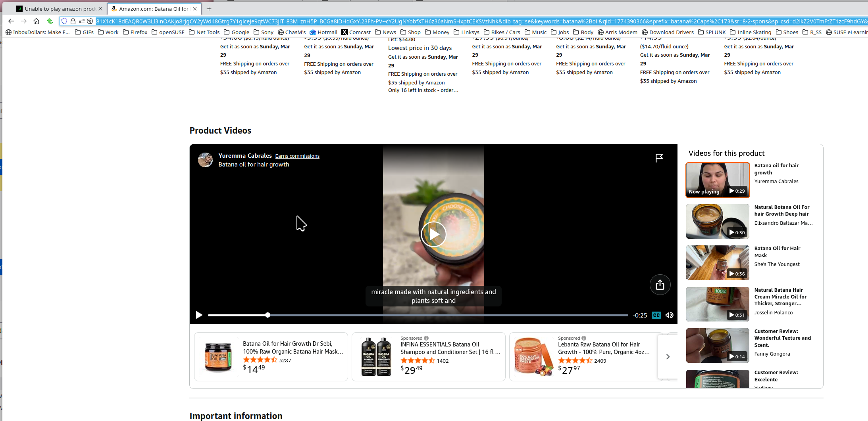Play 'Customer Review: Excelente' video
Image resolution: width=868 pixels, height=421 pixels.
click(718, 379)
